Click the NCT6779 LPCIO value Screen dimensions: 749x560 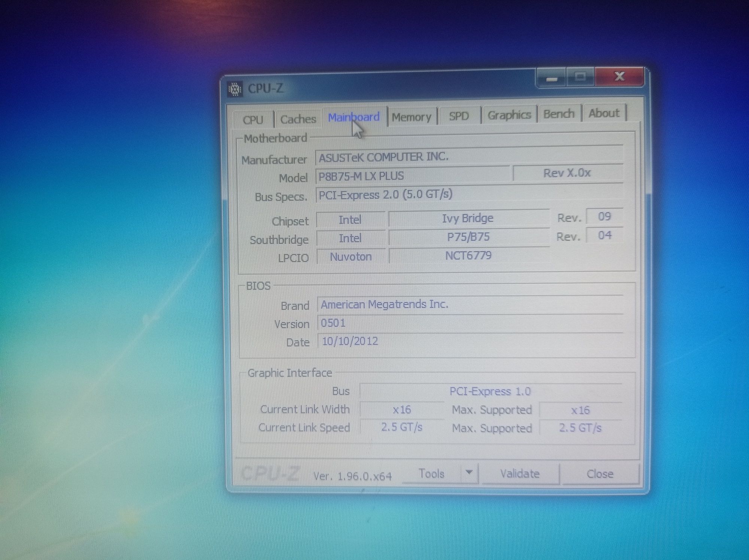coord(468,256)
